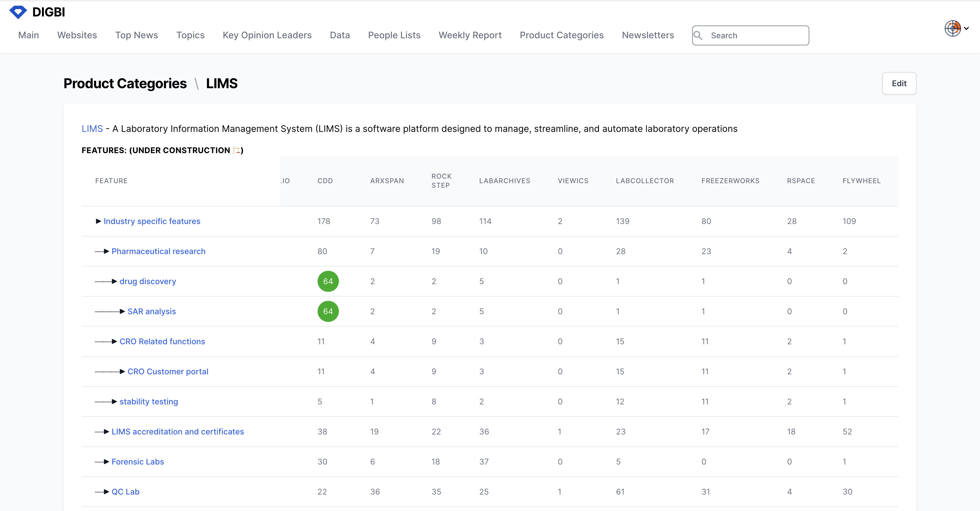Image resolution: width=980 pixels, height=511 pixels.
Task: Click the LABCOLLECTOR column header
Action: pos(645,181)
